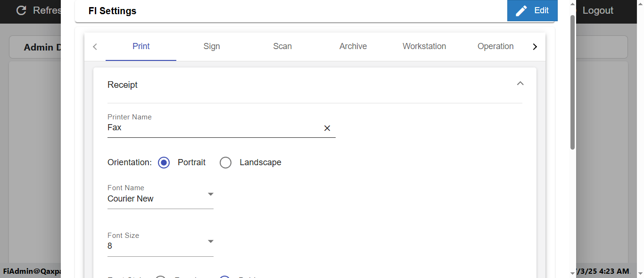644x278 pixels.
Task: Select the Portrait orientation radio button
Action: pos(164,162)
